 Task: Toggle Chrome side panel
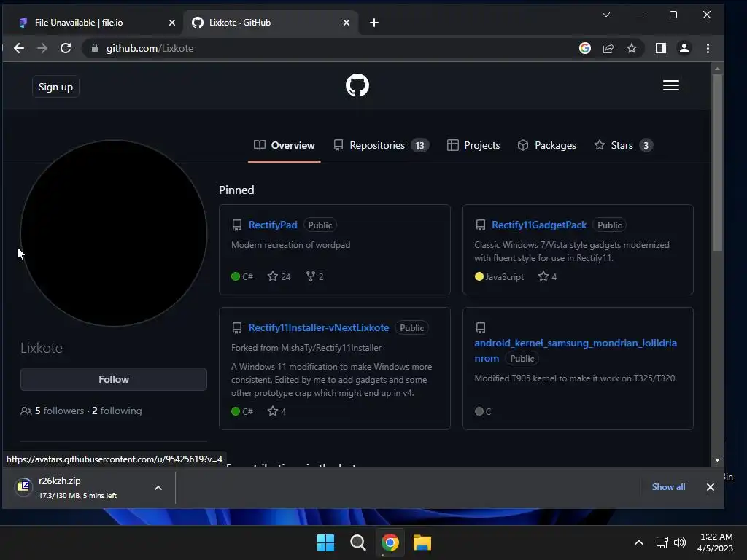(660, 48)
